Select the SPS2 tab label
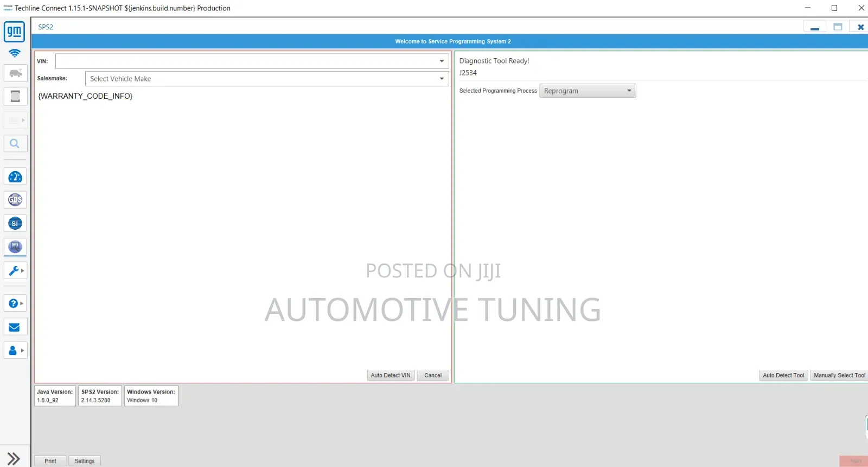This screenshot has height=467, width=868. click(46, 27)
